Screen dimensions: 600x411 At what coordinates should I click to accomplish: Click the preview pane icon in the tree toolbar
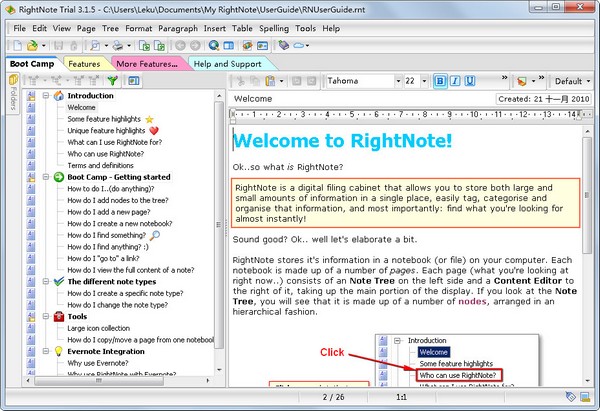(134, 80)
